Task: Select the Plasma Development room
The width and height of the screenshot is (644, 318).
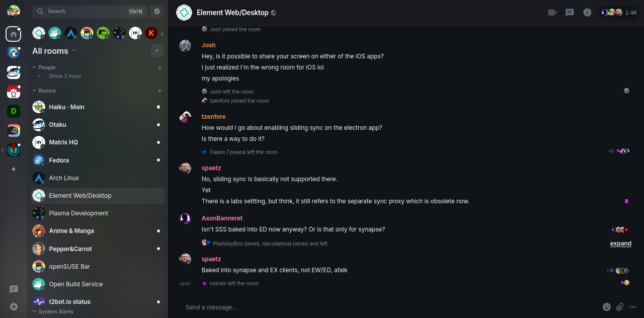Action: [78, 213]
